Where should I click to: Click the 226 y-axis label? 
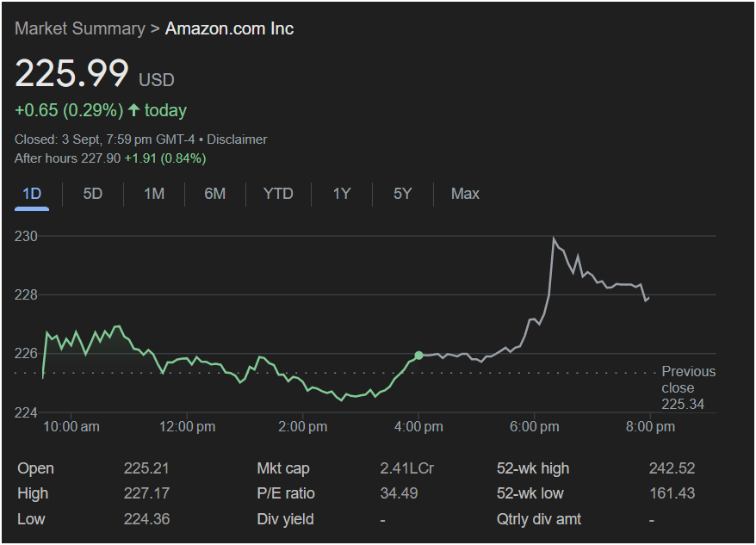pos(26,354)
